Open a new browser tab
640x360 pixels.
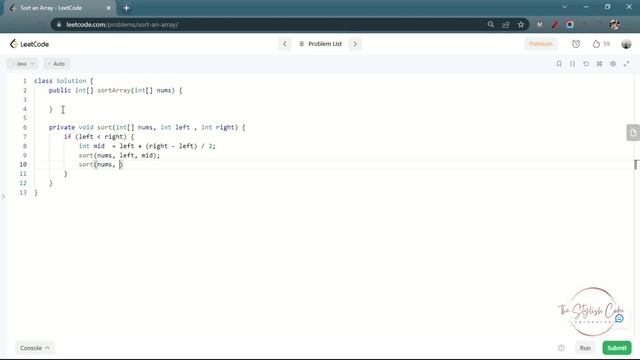127,8
